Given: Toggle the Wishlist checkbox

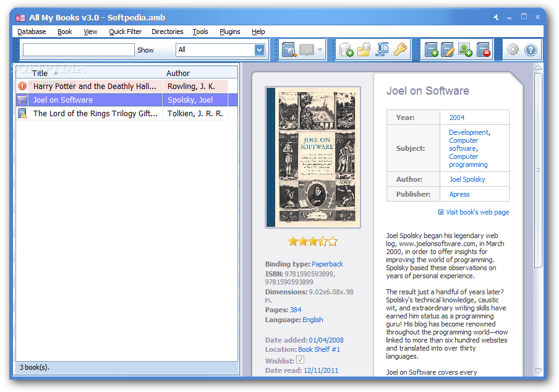Looking at the screenshot, I should coord(300,360).
